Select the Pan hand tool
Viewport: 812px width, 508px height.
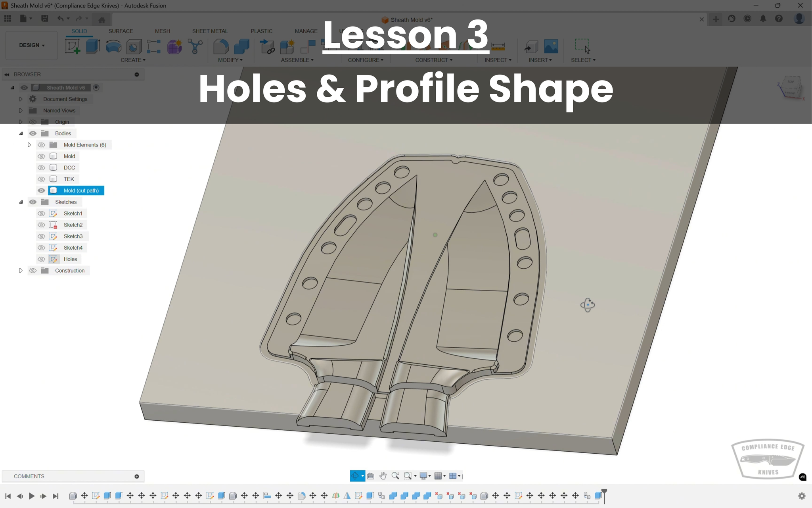coord(383,476)
